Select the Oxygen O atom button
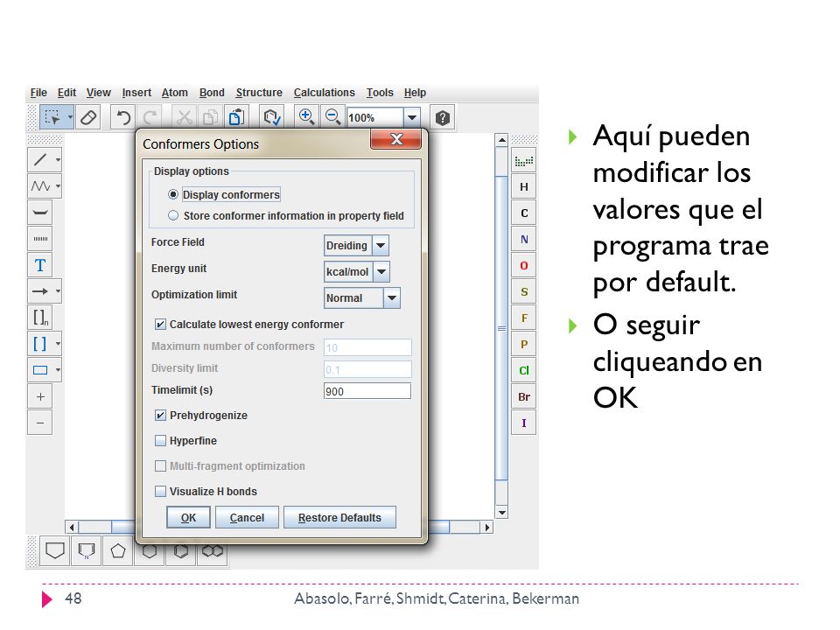Image resolution: width=840 pixels, height=630 pixels. (x=524, y=266)
